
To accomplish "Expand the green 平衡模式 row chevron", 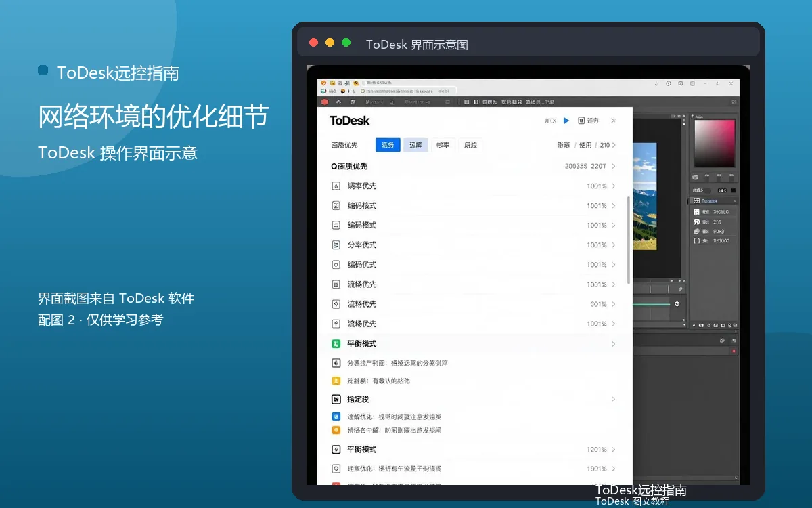I will click(x=614, y=344).
